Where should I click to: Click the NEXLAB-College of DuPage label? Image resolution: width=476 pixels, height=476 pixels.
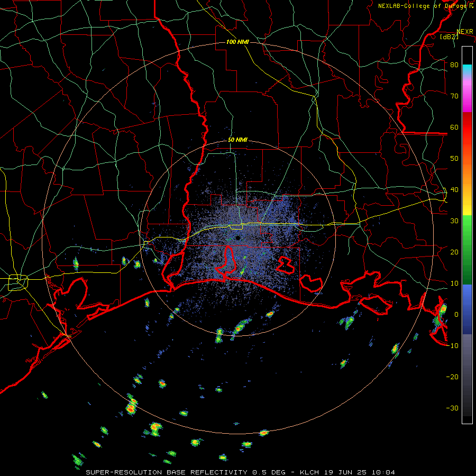point(425,6)
